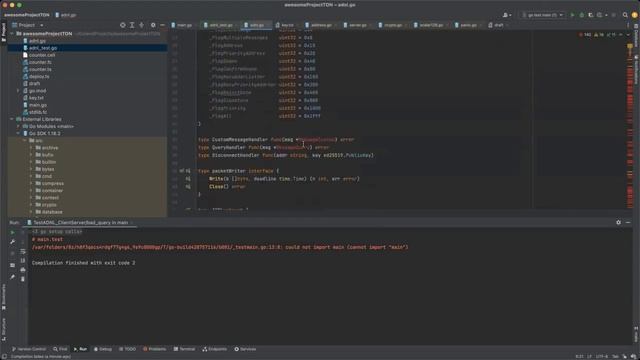Clear the Run output with the trash icon

pyautogui.click(x=23, y=279)
